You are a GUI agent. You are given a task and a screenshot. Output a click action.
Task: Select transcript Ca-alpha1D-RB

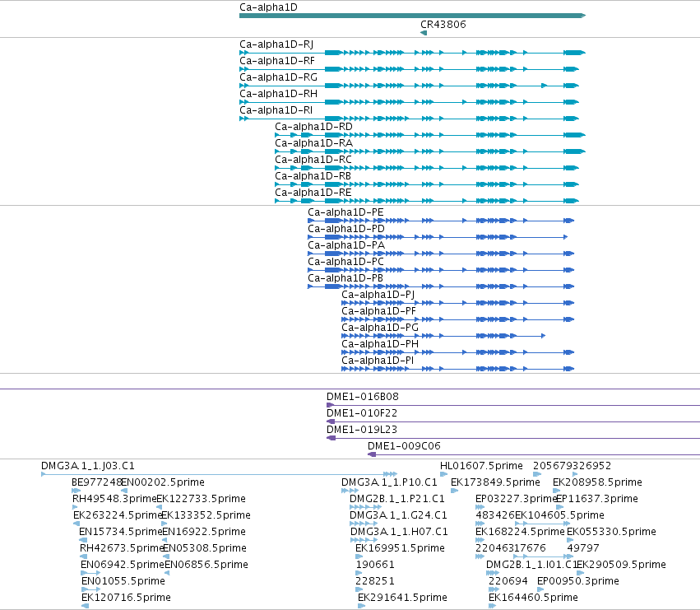coord(427,184)
